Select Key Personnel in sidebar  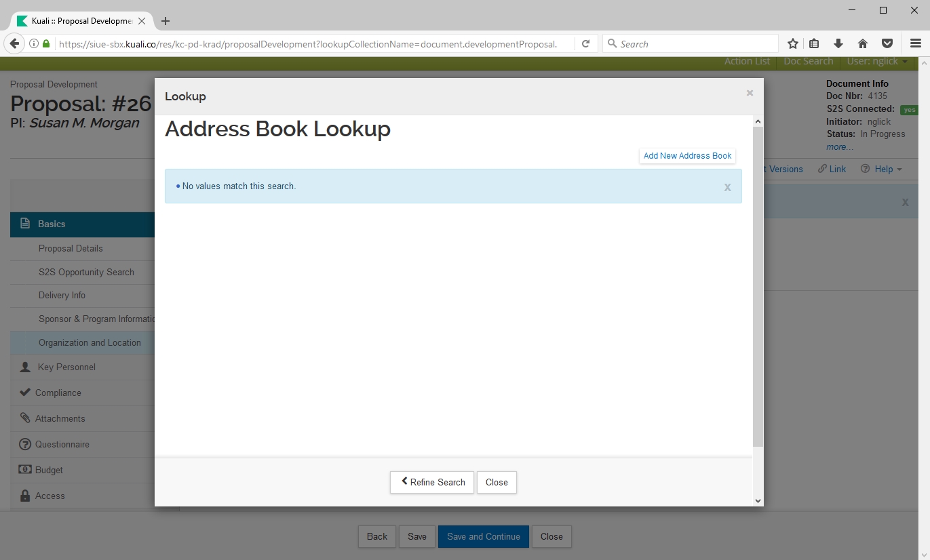pyautogui.click(x=66, y=367)
